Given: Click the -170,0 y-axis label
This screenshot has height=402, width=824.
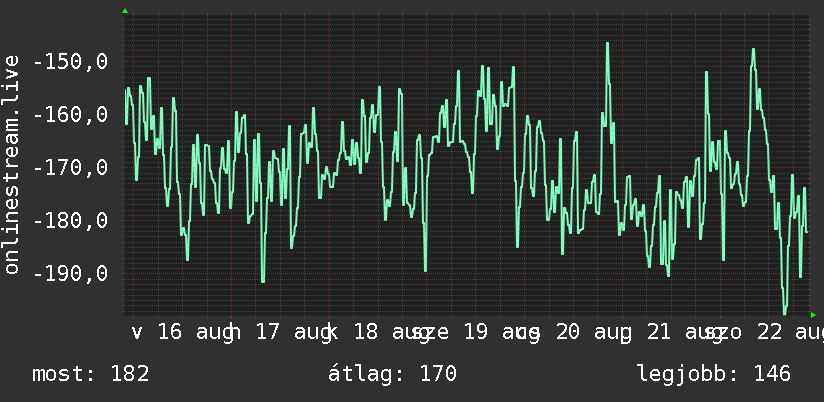Looking at the screenshot, I should pos(71,168).
